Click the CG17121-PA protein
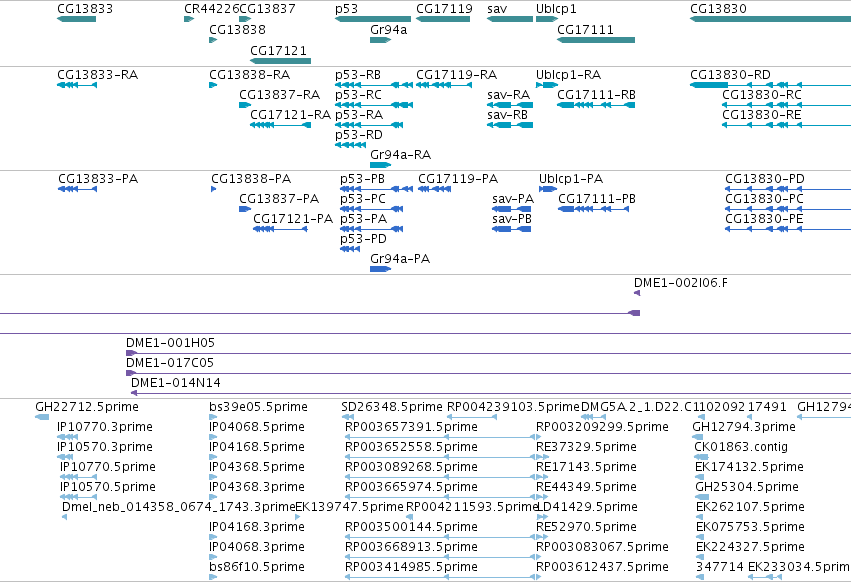 click(280, 229)
